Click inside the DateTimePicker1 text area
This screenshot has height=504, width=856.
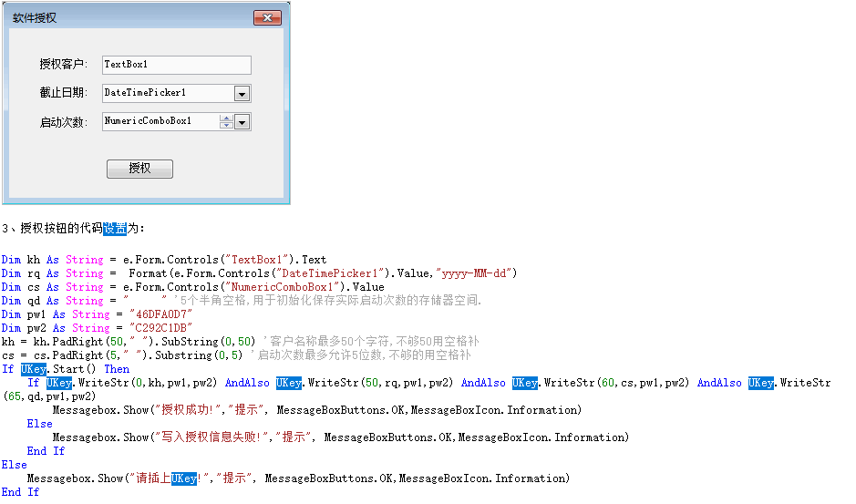pyautogui.click(x=168, y=93)
